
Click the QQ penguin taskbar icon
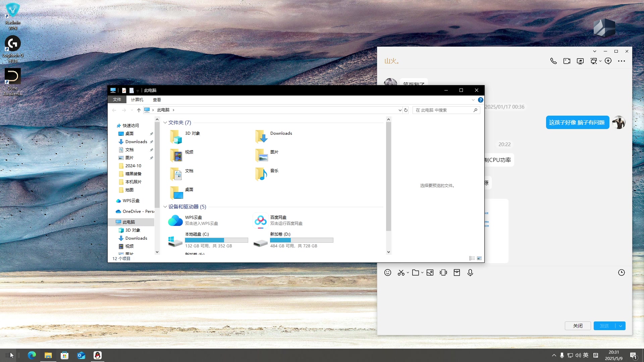point(98,355)
